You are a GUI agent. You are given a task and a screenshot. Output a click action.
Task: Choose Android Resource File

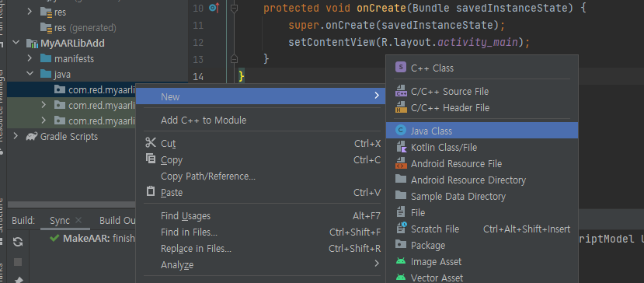coord(482,163)
